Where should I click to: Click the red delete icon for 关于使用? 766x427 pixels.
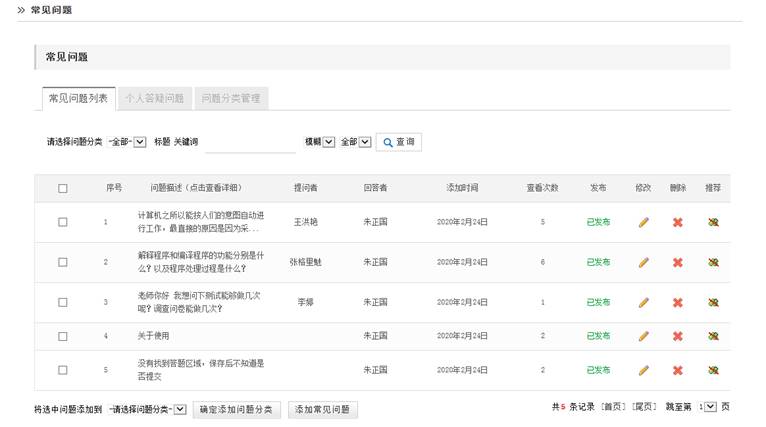[677, 337]
